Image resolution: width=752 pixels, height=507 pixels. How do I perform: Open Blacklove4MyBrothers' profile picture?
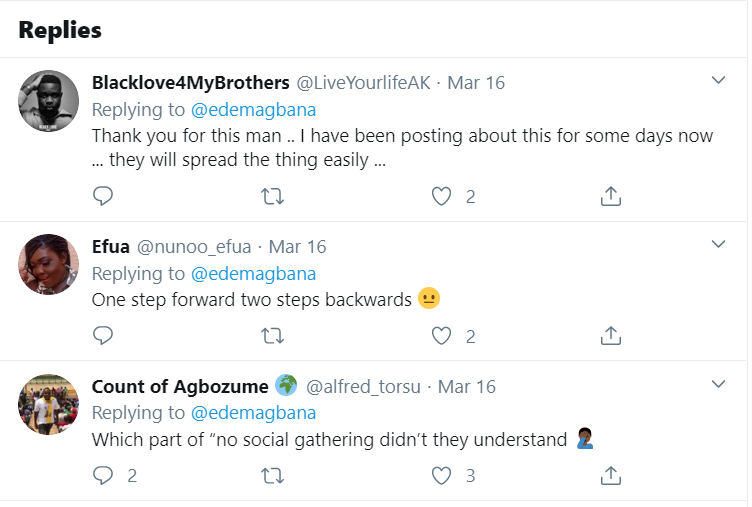(x=49, y=100)
